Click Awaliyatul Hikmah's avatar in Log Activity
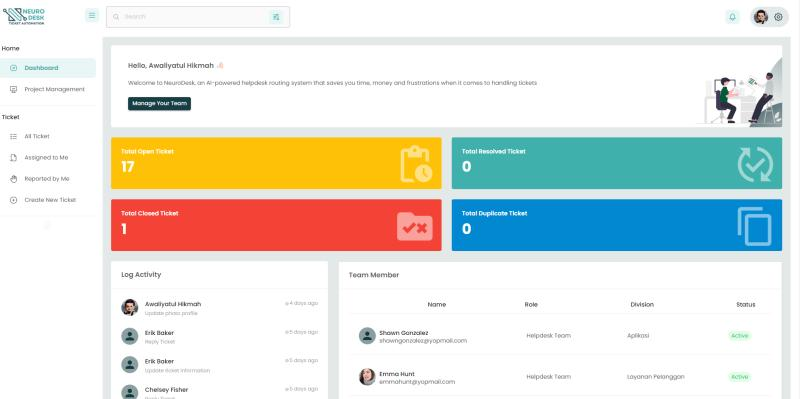800x399 pixels. tap(130, 307)
